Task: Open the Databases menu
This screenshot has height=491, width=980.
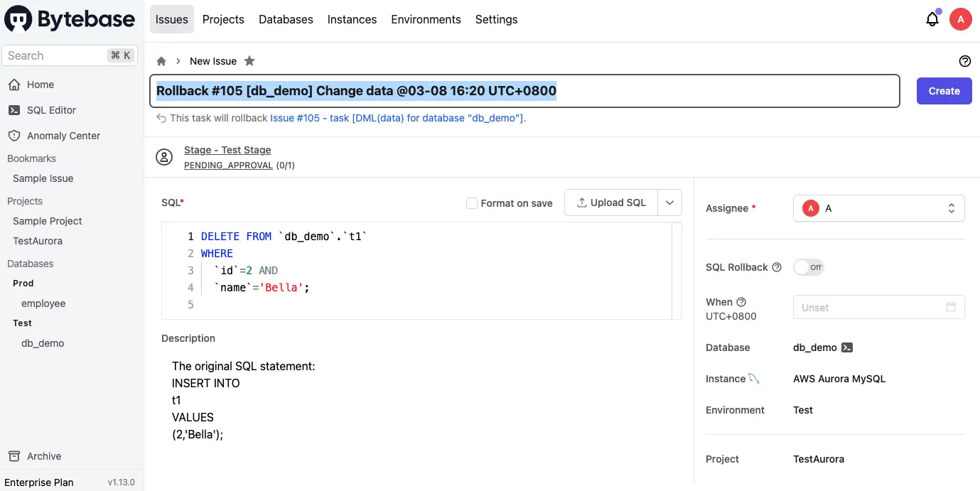Action: [286, 20]
